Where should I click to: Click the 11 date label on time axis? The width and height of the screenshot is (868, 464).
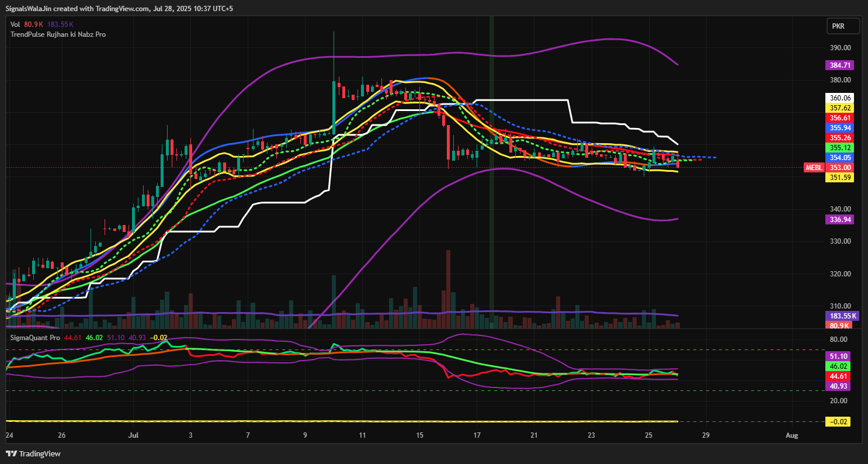(x=362, y=435)
